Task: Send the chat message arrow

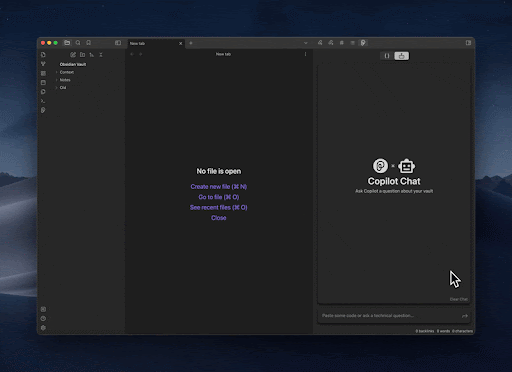Action: (465, 316)
